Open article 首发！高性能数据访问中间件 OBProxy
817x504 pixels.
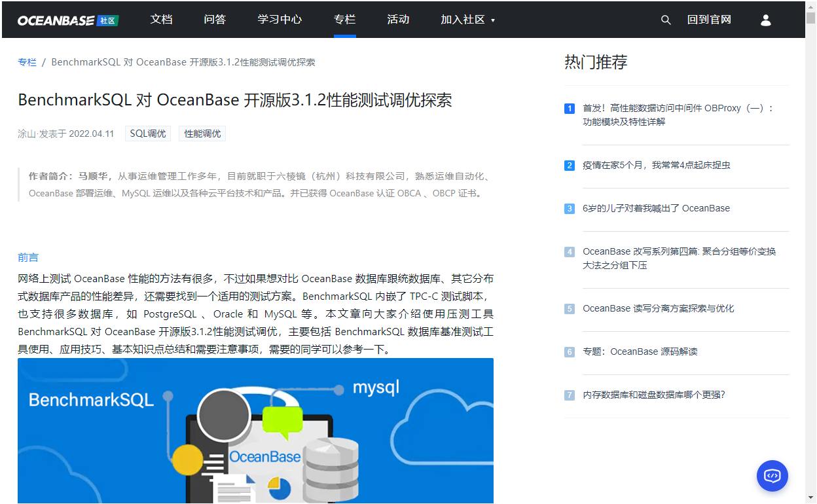point(678,115)
